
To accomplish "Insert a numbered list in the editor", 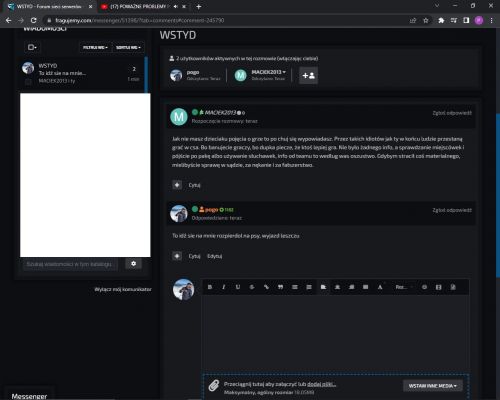I will pos(309,287).
